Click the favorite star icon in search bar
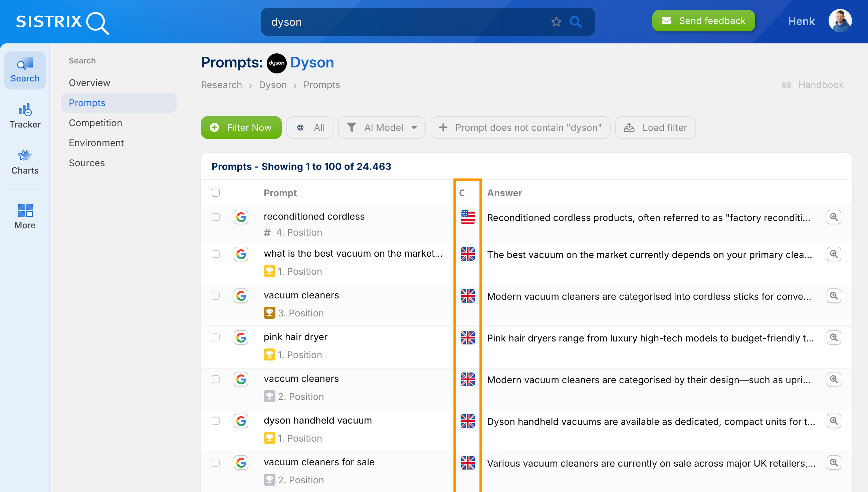This screenshot has width=868, height=492. point(556,22)
